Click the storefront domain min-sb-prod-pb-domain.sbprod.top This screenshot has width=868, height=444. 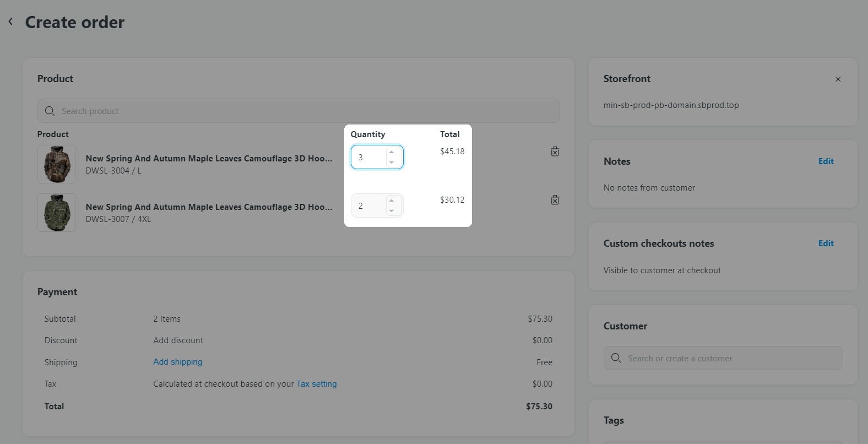point(671,105)
